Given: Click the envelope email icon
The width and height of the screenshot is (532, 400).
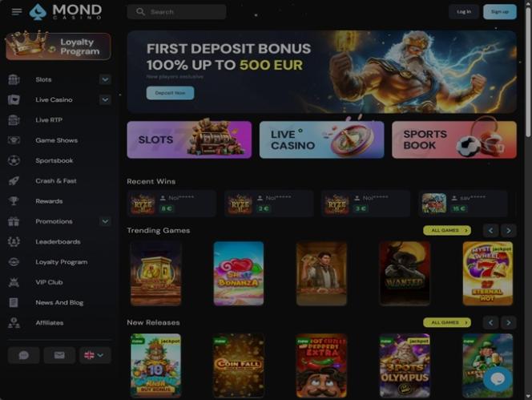Looking at the screenshot, I should pyautogui.click(x=59, y=355).
